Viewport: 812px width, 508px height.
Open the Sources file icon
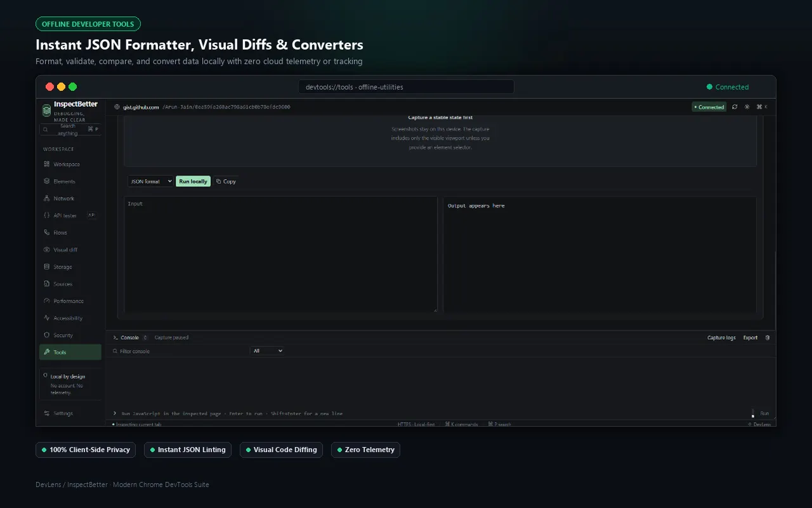click(47, 284)
